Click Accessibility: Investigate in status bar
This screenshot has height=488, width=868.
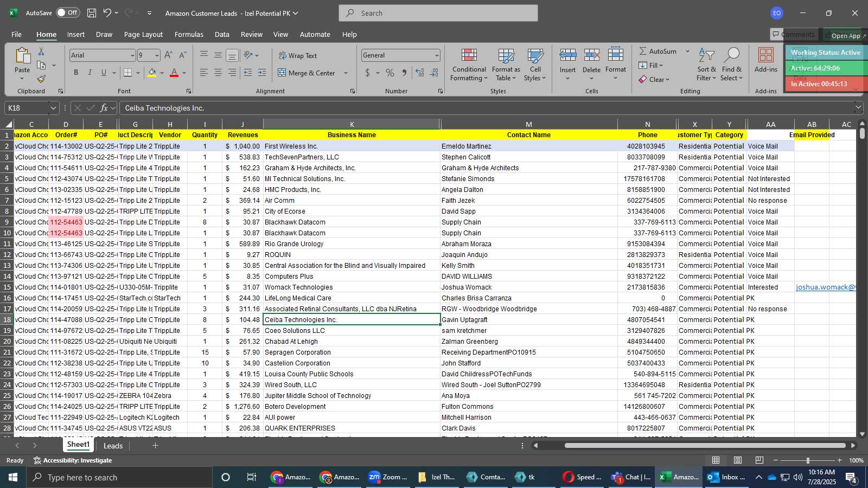tap(73, 460)
